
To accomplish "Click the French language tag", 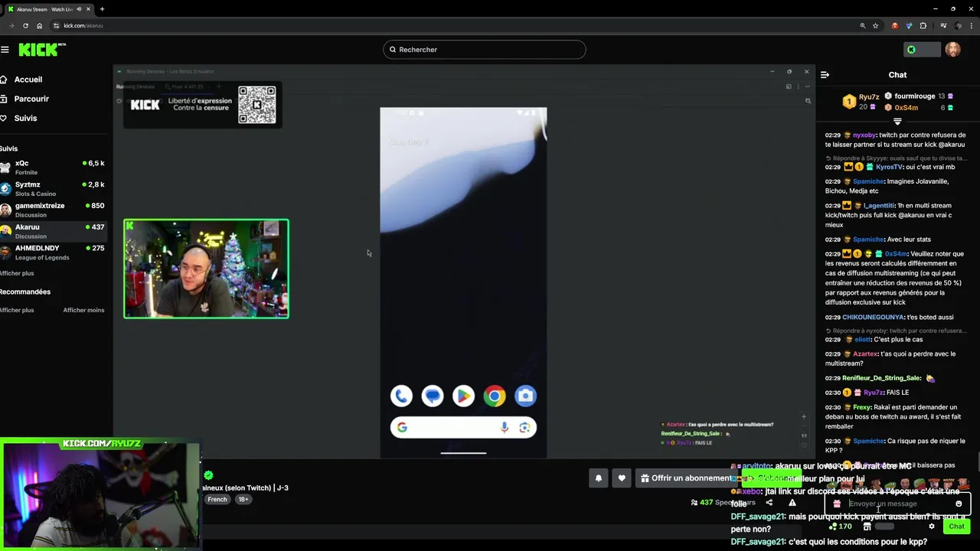I will [217, 500].
